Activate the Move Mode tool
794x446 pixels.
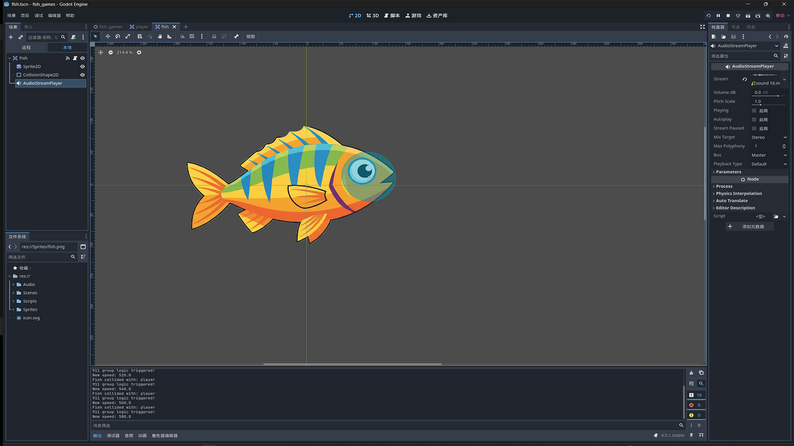tap(107, 36)
